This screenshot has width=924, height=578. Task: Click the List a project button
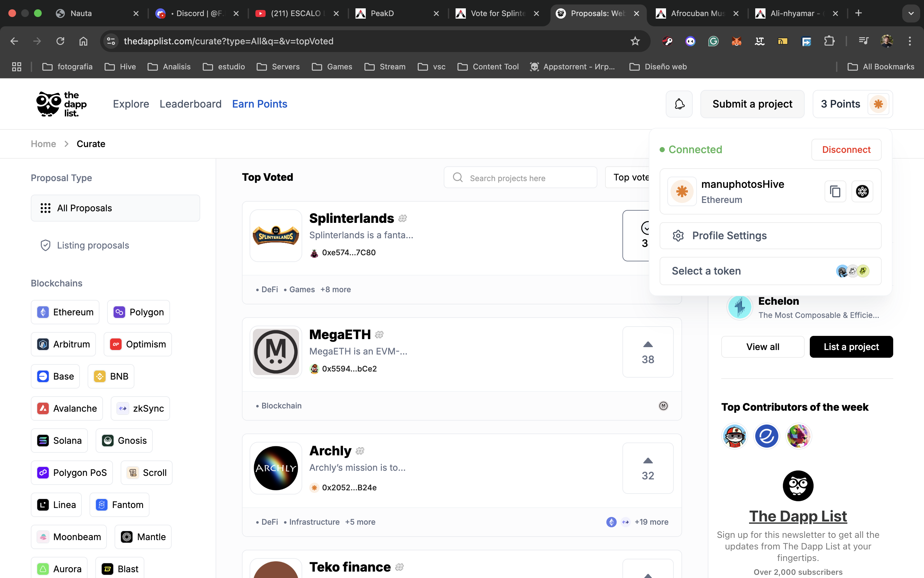click(x=851, y=347)
